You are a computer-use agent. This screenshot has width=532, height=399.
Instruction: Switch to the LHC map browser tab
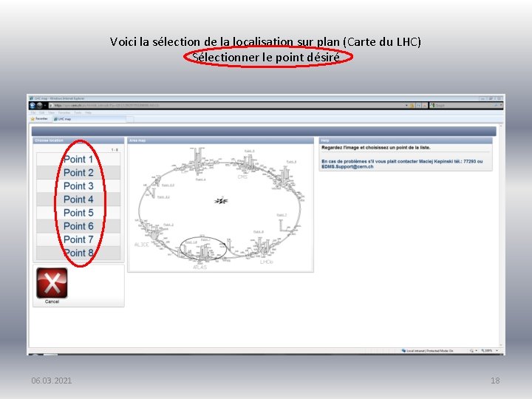click(89, 119)
